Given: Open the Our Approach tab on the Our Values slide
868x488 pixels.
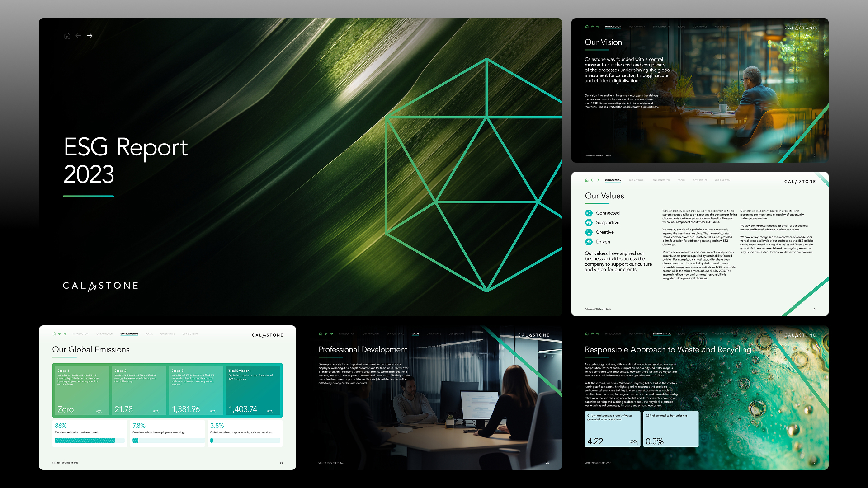Looking at the screenshot, I should point(637,180).
